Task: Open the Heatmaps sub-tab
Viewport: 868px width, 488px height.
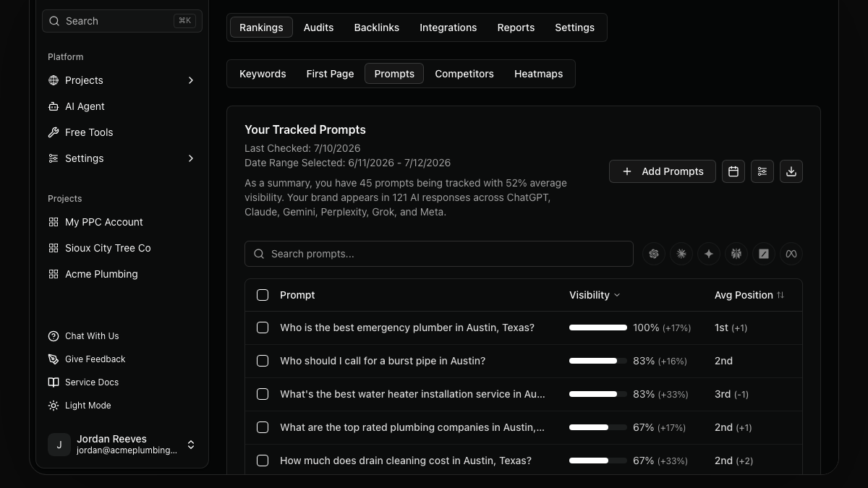Action: pos(538,74)
